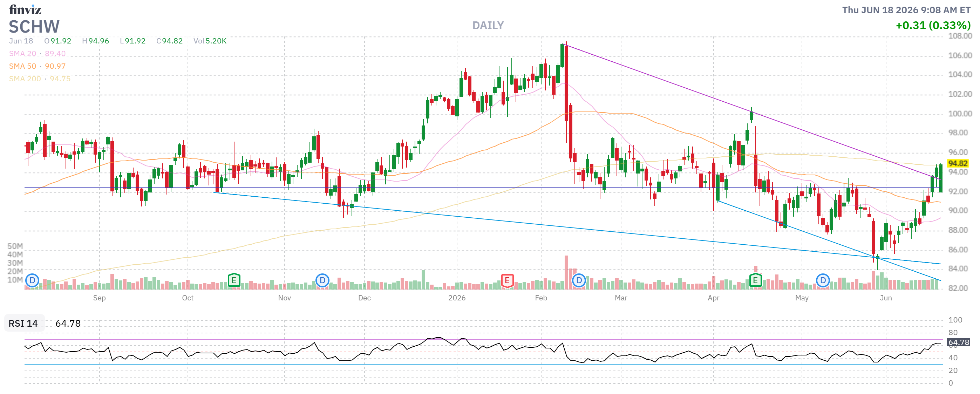The image size is (980, 394).
Task: Click the high price H 94.96
Action: [95, 41]
